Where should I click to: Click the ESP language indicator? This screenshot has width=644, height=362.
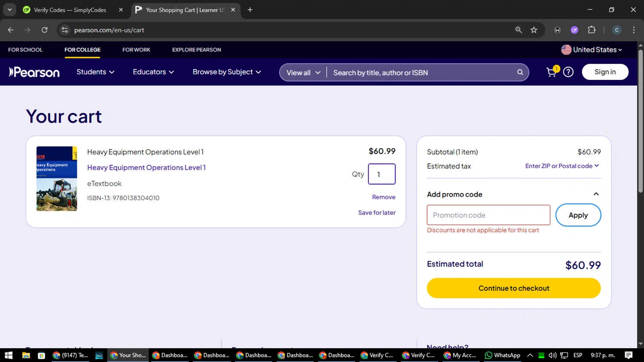tap(578, 355)
